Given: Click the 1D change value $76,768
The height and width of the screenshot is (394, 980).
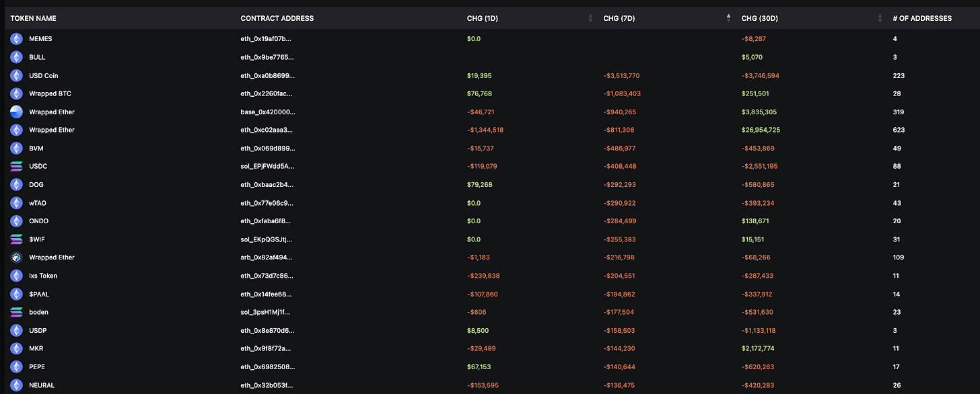Looking at the screenshot, I should [x=479, y=93].
